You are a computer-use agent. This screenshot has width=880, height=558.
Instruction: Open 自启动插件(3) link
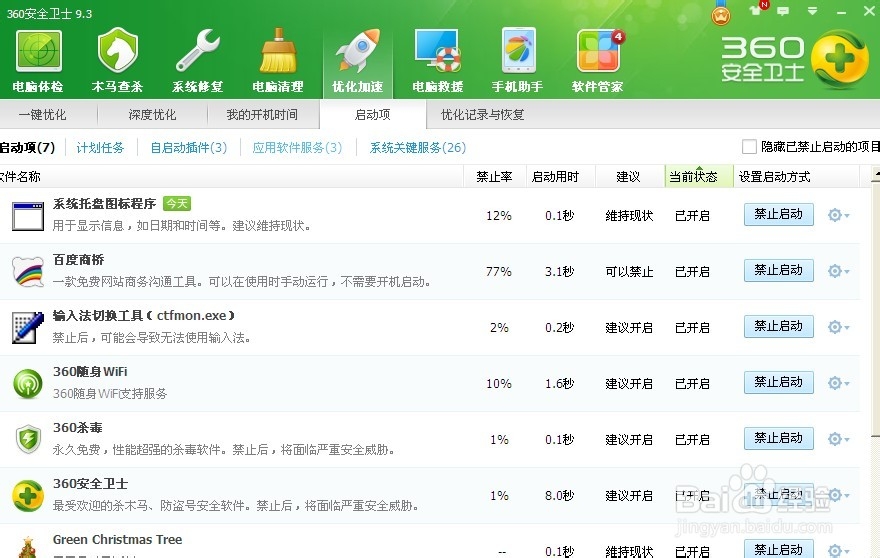(x=189, y=148)
